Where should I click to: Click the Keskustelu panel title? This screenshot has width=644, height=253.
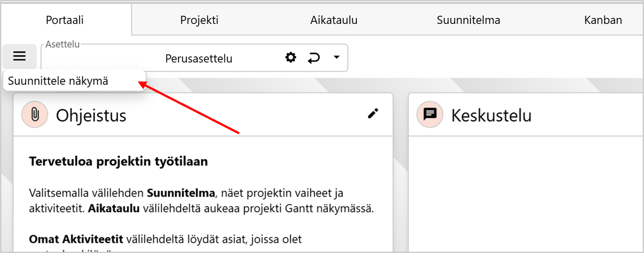coord(491,116)
